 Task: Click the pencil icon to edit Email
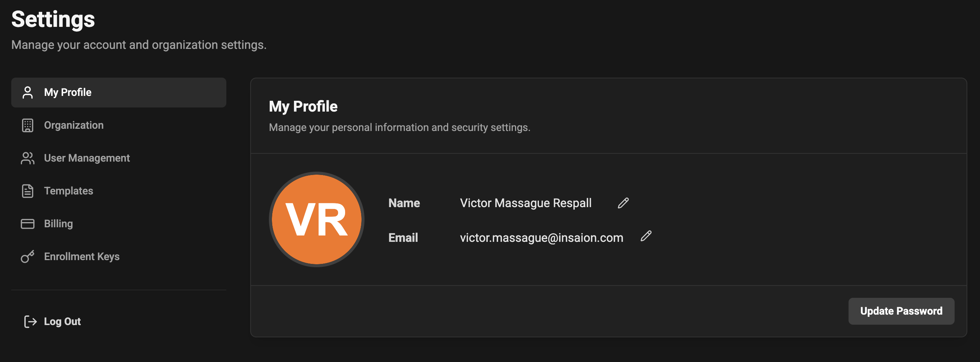[646, 237]
